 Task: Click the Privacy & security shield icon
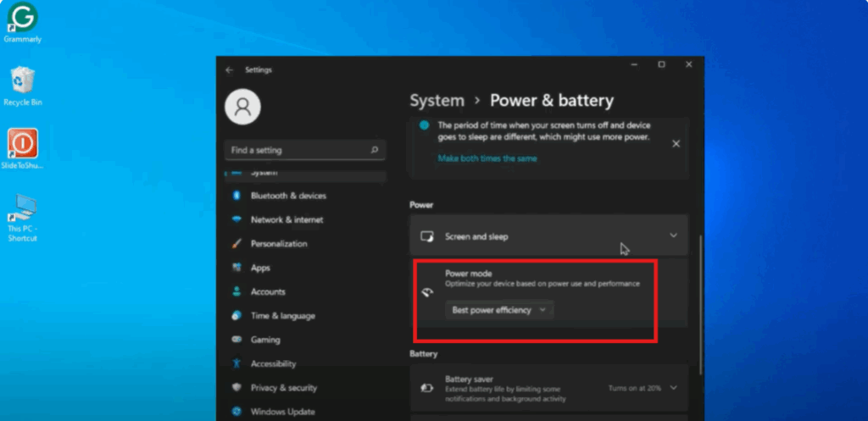coord(237,387)
